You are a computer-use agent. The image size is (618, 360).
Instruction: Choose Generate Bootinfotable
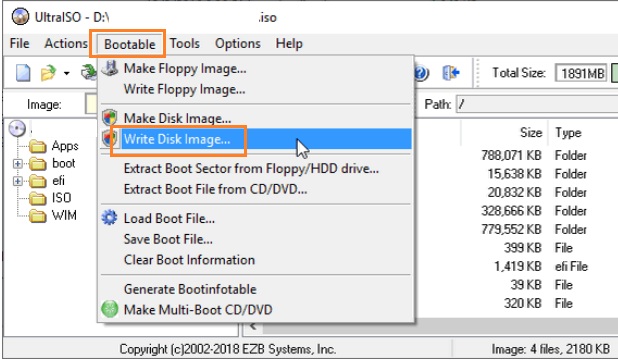(255, 289)
